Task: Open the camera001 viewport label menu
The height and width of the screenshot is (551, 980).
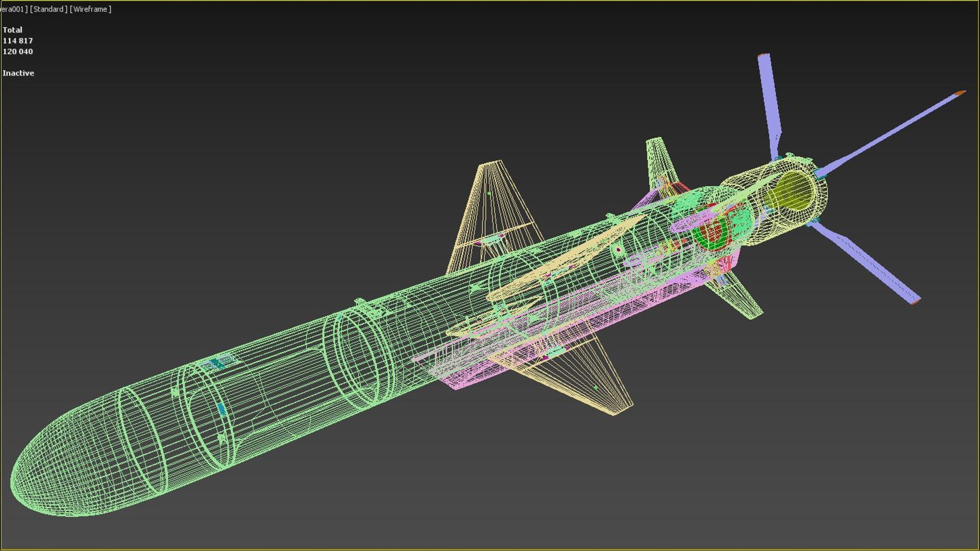Action: coord(14,9)
